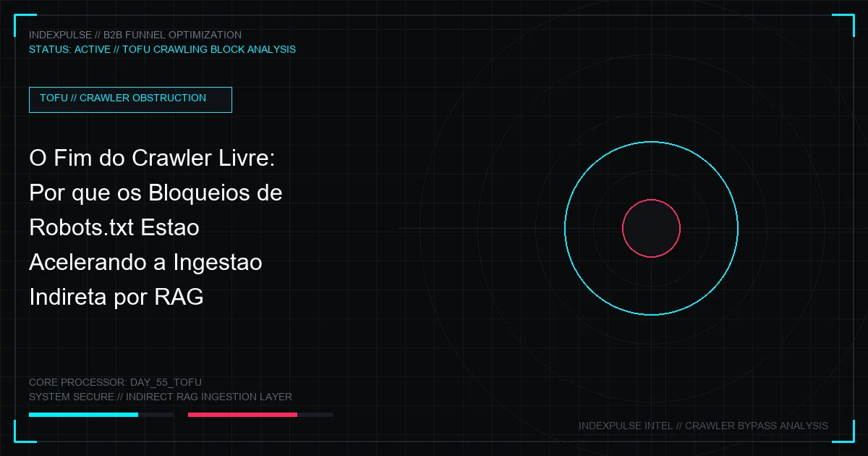Click 'CORE PROCESSOR: DAY_55_TOFU' text
The image size is (868, 456).
click(x=115, y=382)
